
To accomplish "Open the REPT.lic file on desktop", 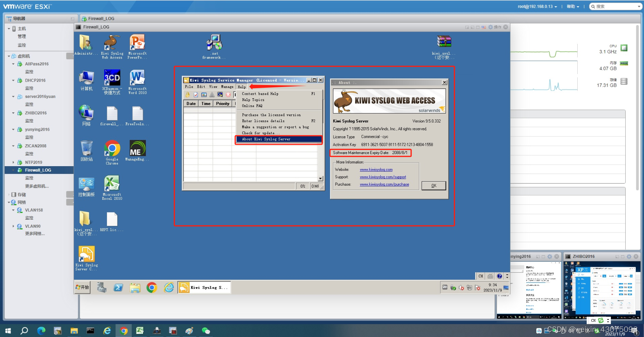I will [x=112, y=222].
